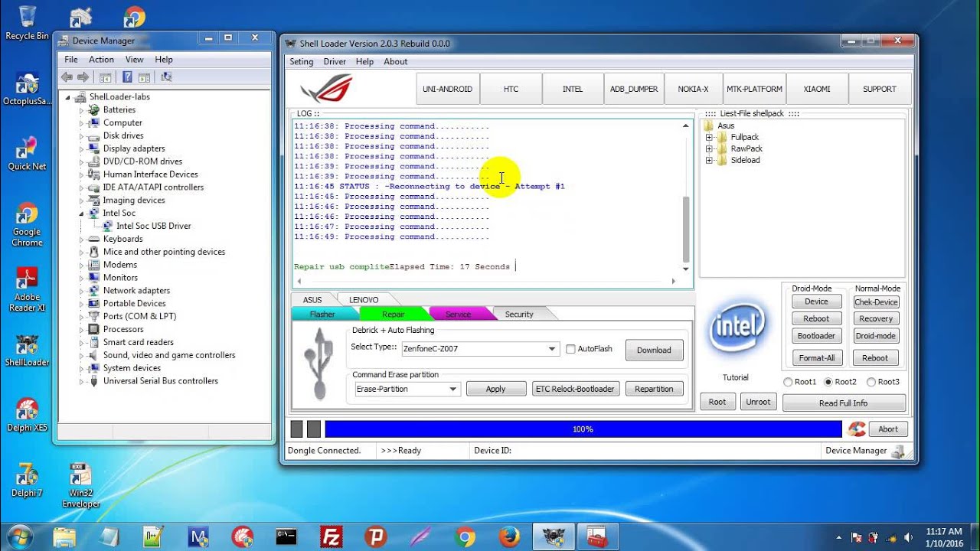Select the ShellLoader desktop shortcut
This screenshot has width=980, height=551.
pyautogui.click(x=27, y=350)
